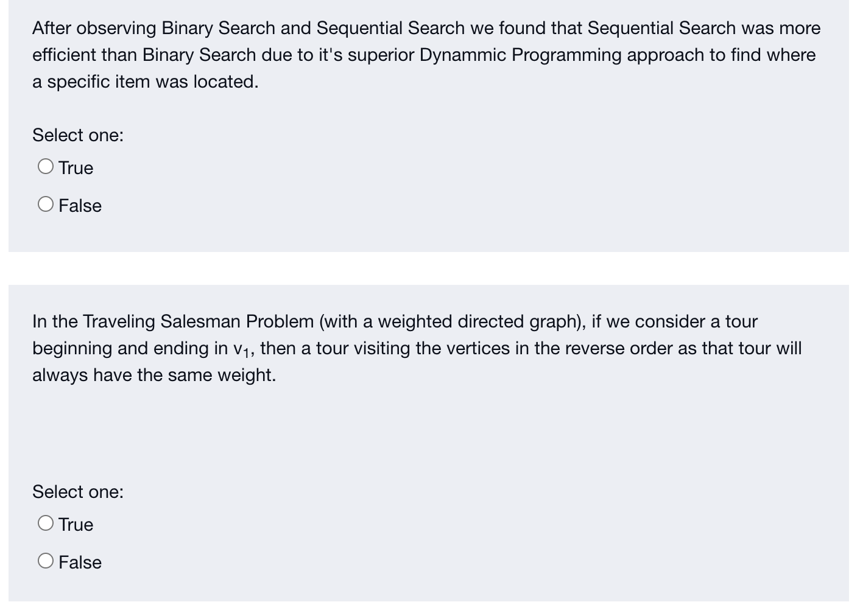Click the phrase "Traveling Salesman Problem"
This screenshot has height=616, width=860.
coord(198,321)
